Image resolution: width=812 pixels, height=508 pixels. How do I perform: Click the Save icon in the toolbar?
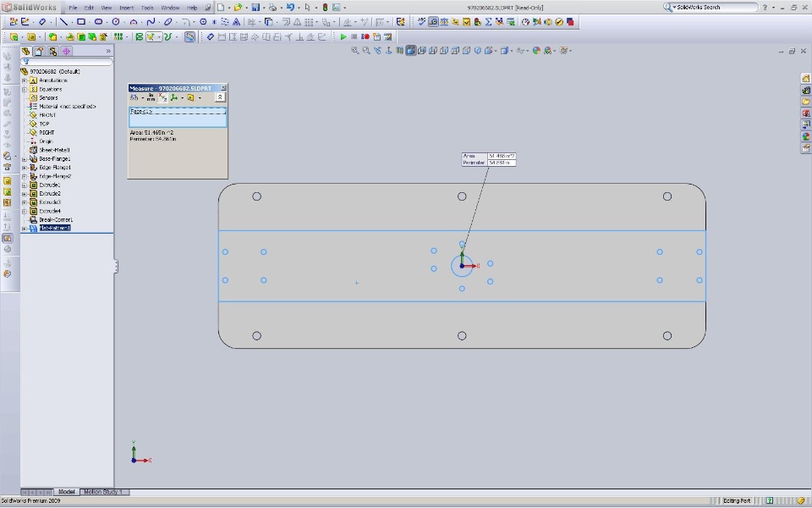pos(255,8)
